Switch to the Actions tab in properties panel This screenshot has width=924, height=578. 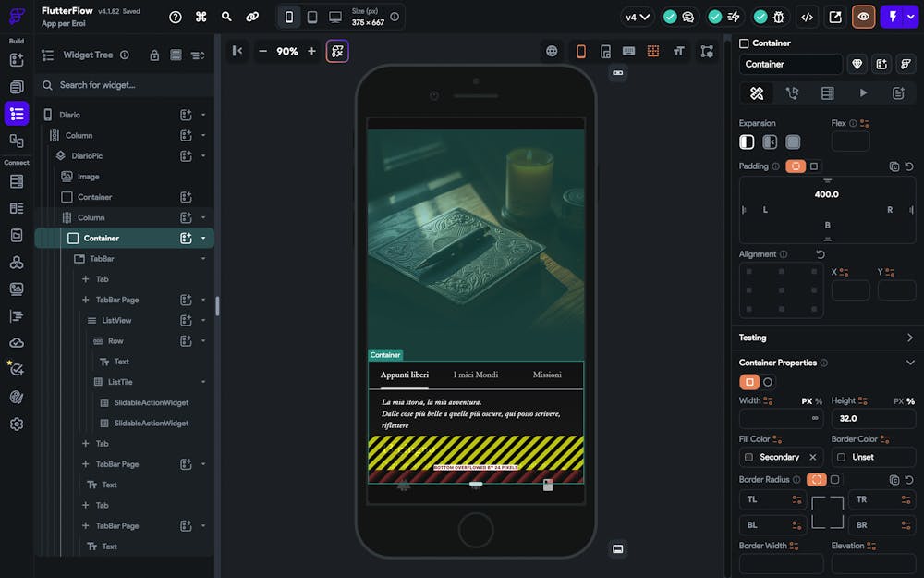tap(792, 92)
